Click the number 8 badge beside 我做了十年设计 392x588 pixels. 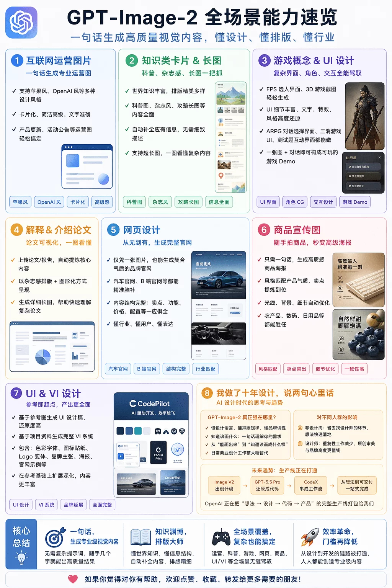pyautogui.click(x=207, y=393)
